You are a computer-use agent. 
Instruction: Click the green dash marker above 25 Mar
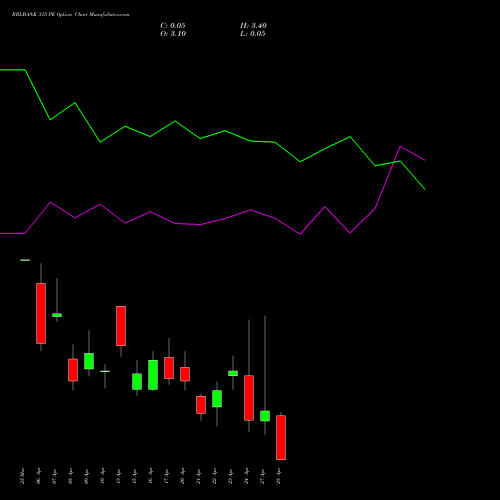point(25,260)
